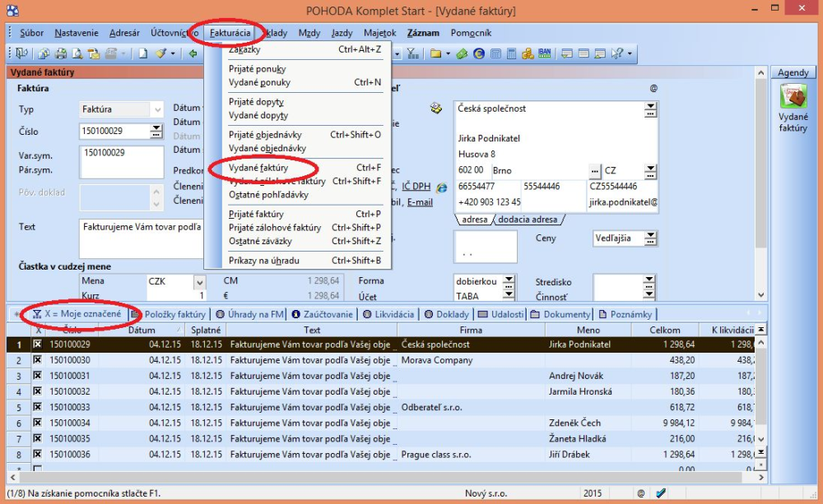Click the green banknote toolbar icon

pyautogui.click(x=462, y=53)
